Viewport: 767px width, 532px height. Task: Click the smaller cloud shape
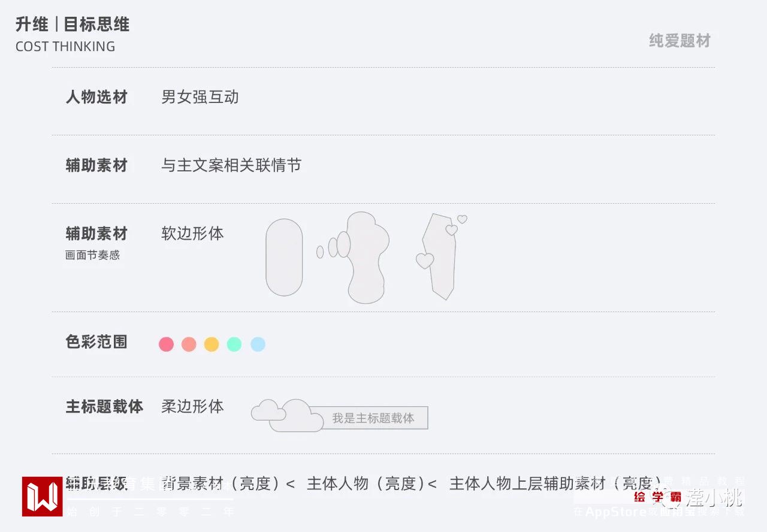267,410
